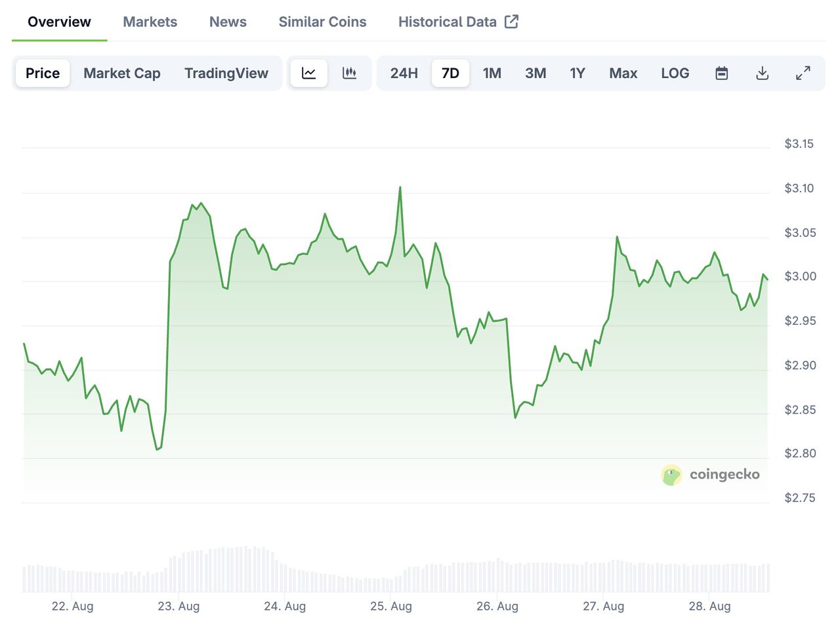The width and height of the screenshot is (840, 632).
Task: View the Similar Coins tab
Action: [322, 21]
